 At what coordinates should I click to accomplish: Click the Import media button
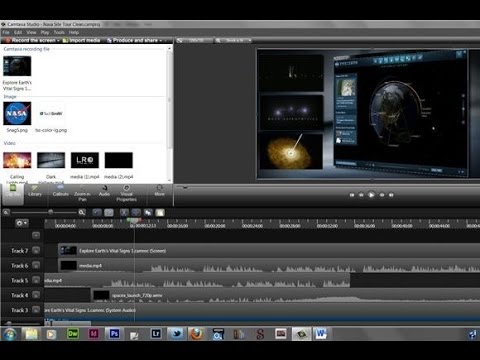coord(82,40)
